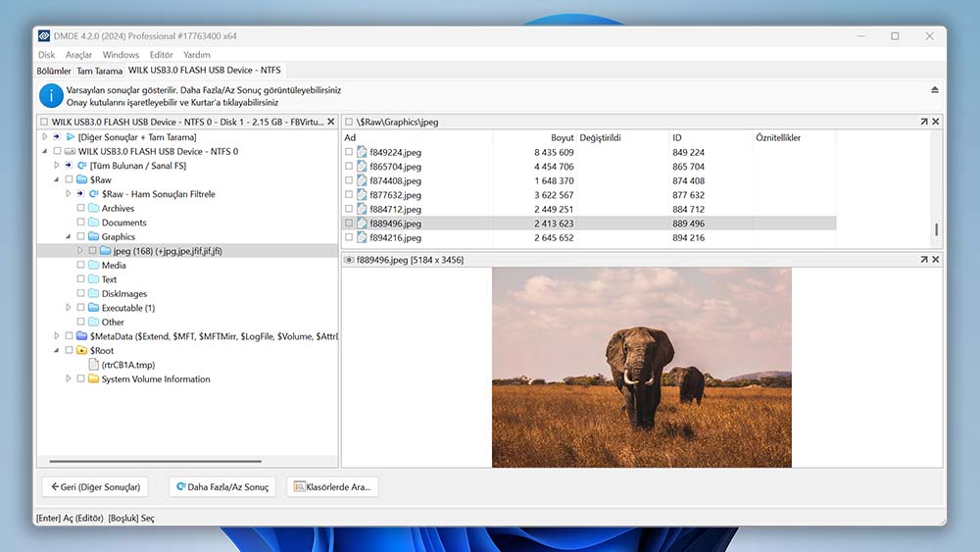This screenshot has height=552, width=980.
Task: Sort file list by ID column
Action: tap(677, 137)
